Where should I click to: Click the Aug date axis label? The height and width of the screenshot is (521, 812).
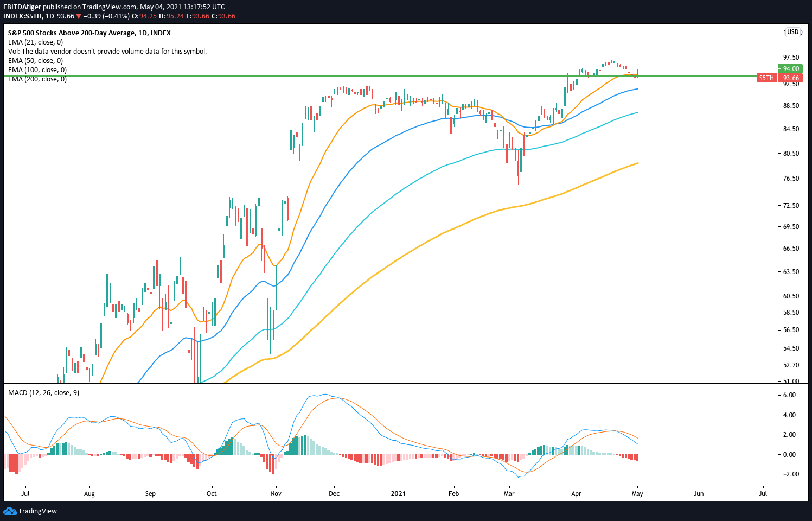click(x=89, y=494)
